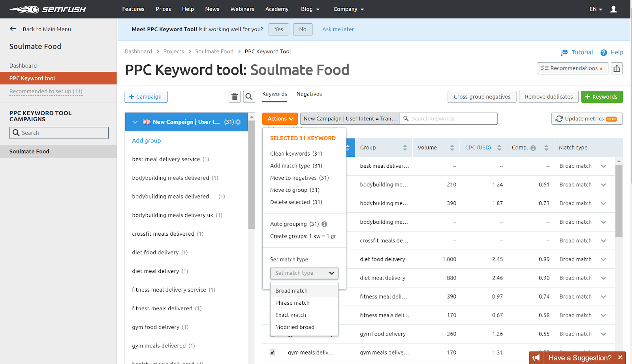Viewport: 632px width, 364px height.
Task: Click the Help question mark icon
Action: [604, 53]
